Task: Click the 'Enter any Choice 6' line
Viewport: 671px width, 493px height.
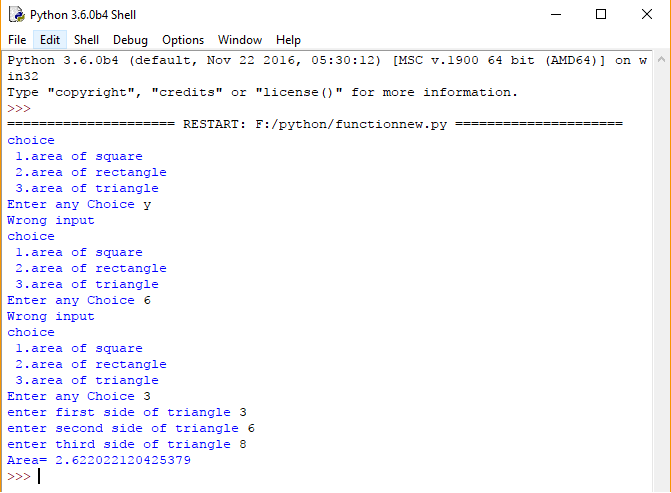Action: [x=78, y=300]
